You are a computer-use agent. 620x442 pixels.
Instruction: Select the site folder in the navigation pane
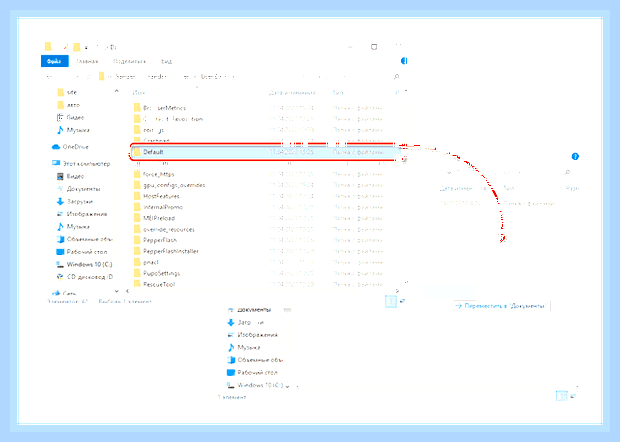[67, 92]
